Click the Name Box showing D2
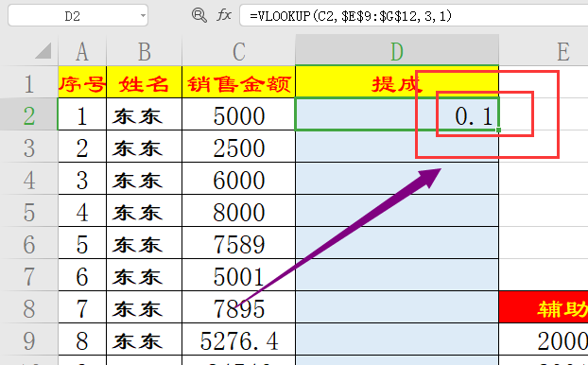 [x=78, y=16]
